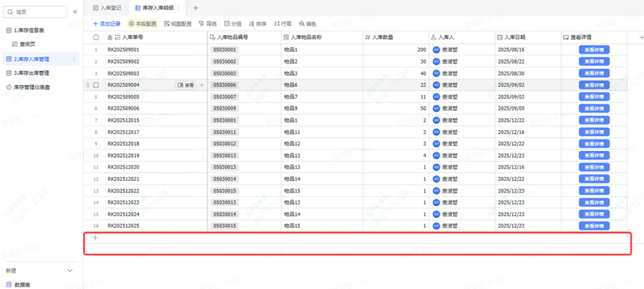Open more options for 2.库存入库管理
Image resolution: width=644 pixels, height=289 pixels.
pyautogui.click(x=75, y=59)
